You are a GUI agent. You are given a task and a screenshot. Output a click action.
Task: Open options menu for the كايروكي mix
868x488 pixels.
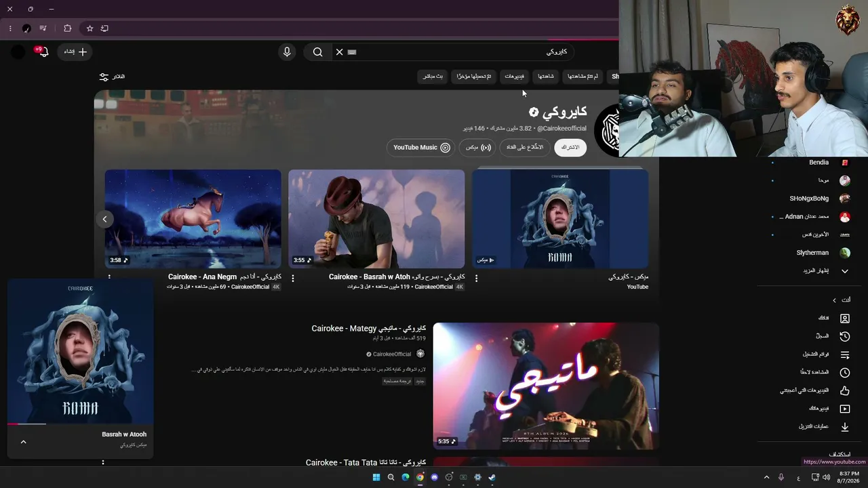pyautogui.click(x=476, y=278)
